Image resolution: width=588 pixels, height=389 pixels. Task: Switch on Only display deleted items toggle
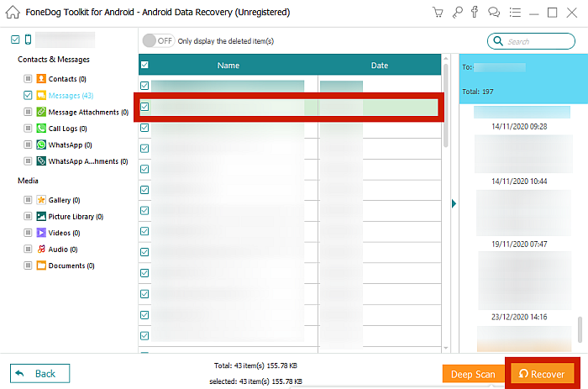(158, 41)
